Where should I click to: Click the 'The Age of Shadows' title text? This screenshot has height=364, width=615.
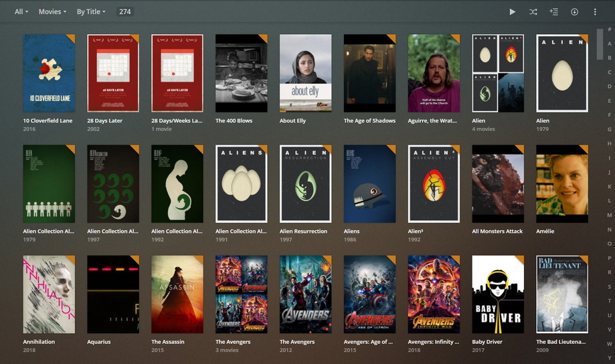point(369,121)
